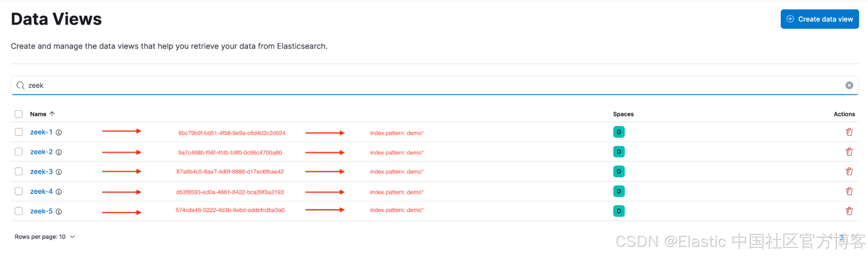Screen dimensions: 868x256
Task: Click the Spaces column header
Action: (x=623, y=114)
